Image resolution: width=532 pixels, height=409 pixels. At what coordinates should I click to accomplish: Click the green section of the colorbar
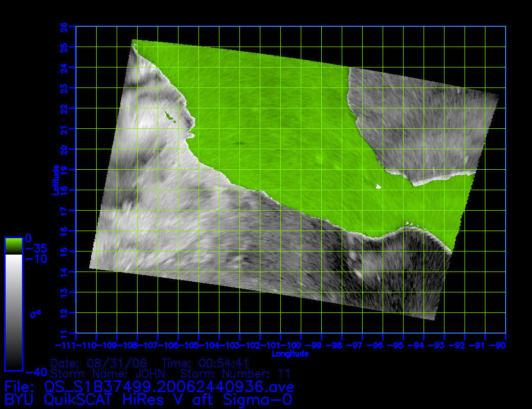tap(13, 246)
